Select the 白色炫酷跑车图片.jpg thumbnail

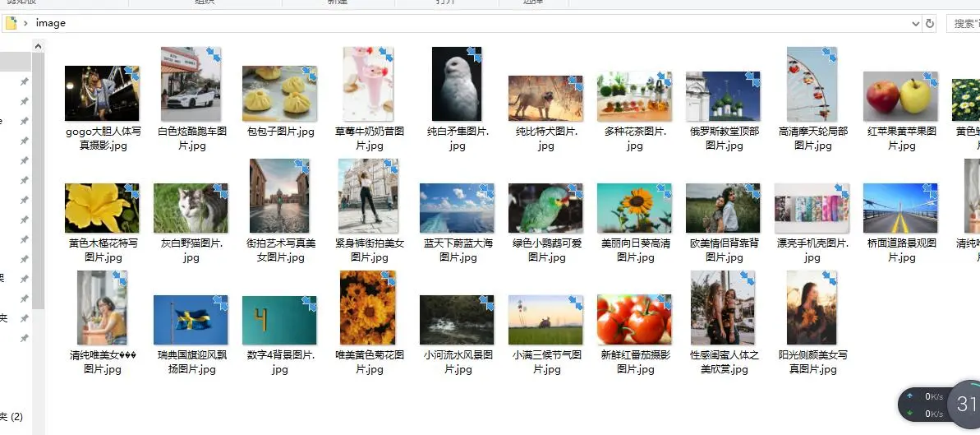pos(191,84)
